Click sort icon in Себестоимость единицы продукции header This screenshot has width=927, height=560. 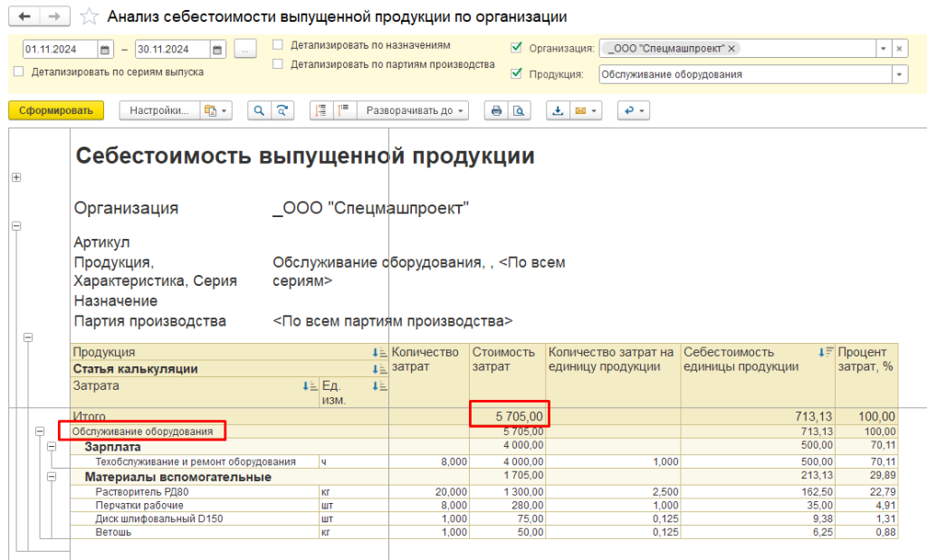point(826,352)
